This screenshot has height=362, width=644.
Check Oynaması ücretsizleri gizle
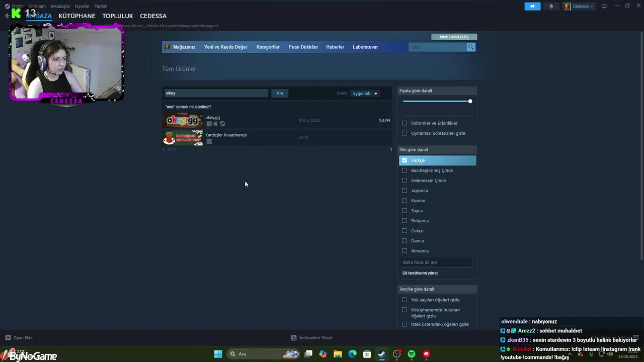coord(405,133)
